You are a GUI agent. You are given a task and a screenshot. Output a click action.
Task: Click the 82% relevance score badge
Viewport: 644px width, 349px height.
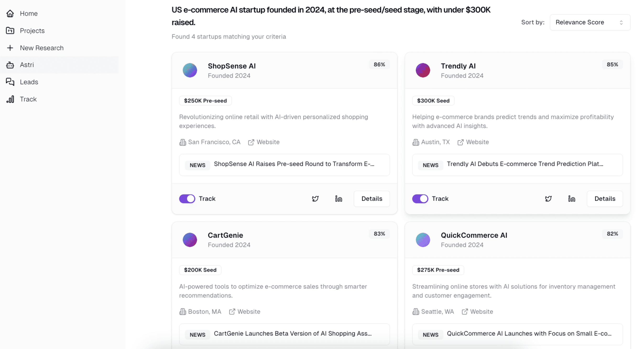(612, 234)
